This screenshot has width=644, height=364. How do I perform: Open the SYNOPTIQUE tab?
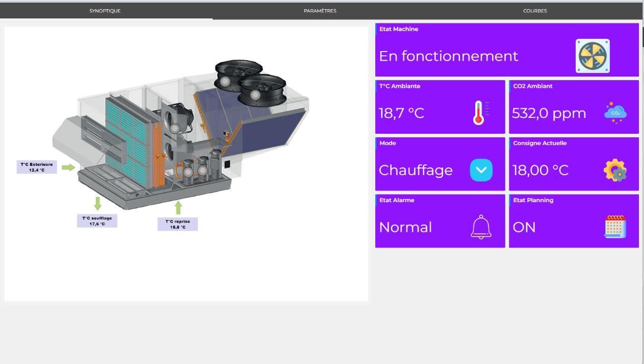coord(105,11)
